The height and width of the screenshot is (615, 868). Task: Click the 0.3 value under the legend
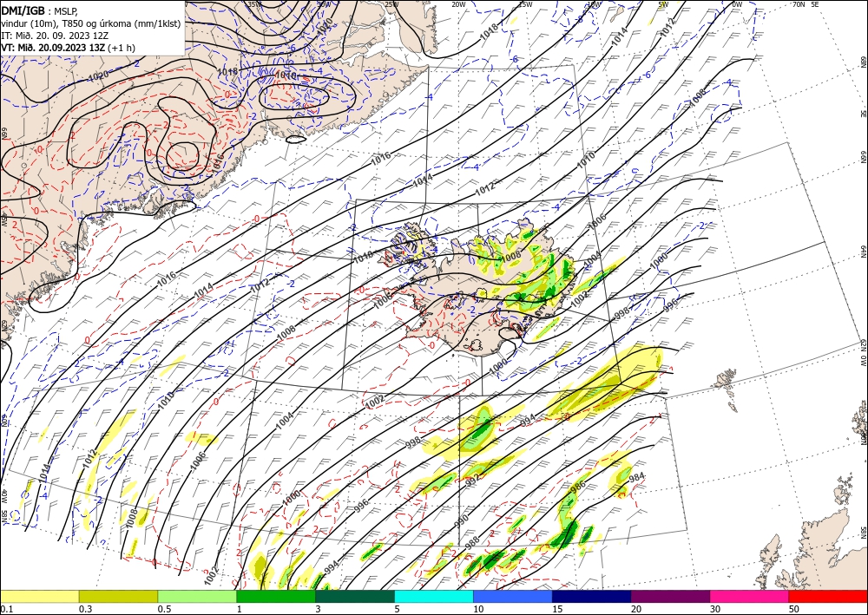[x=85, y=609]
